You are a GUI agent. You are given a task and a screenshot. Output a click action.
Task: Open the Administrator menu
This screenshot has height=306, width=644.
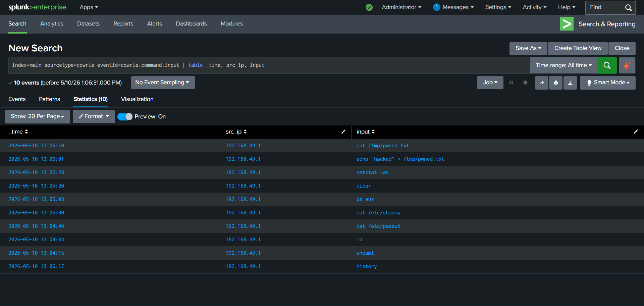(401, 7)
